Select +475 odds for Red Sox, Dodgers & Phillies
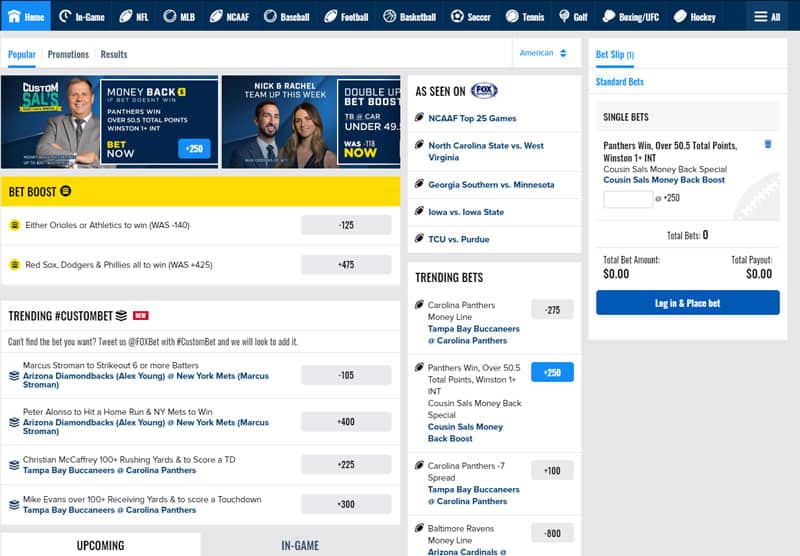800x556 pixels. coord(346,265)
